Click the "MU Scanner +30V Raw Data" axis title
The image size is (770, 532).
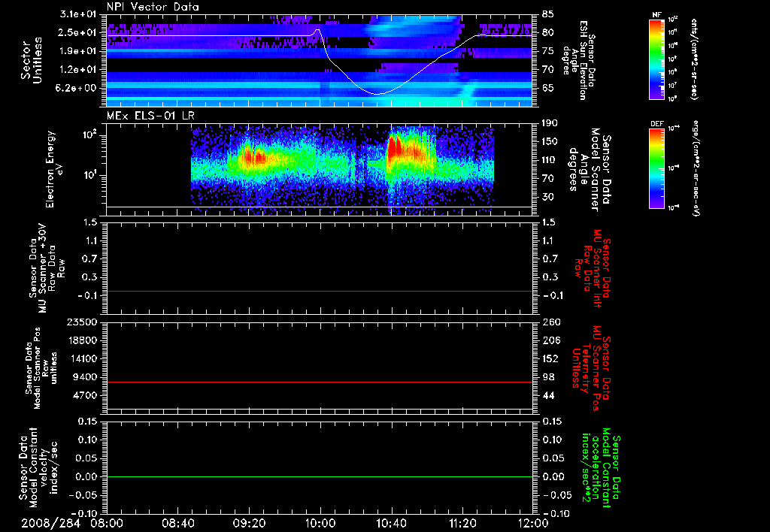click(47, 268)
